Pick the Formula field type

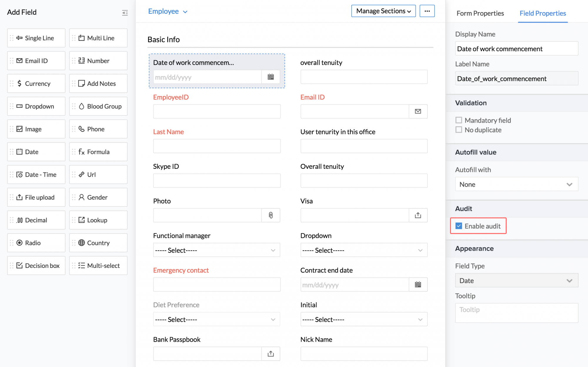(x=98, y=152)
